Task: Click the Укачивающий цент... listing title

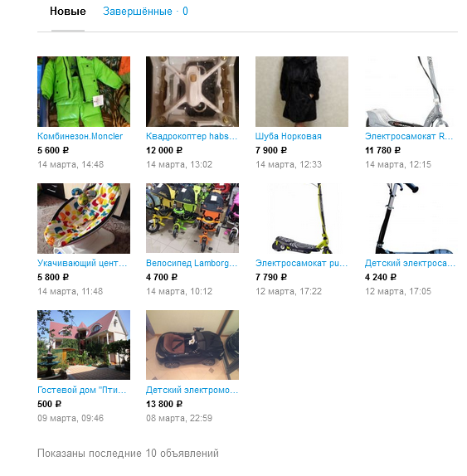Action: pos(82,263)
